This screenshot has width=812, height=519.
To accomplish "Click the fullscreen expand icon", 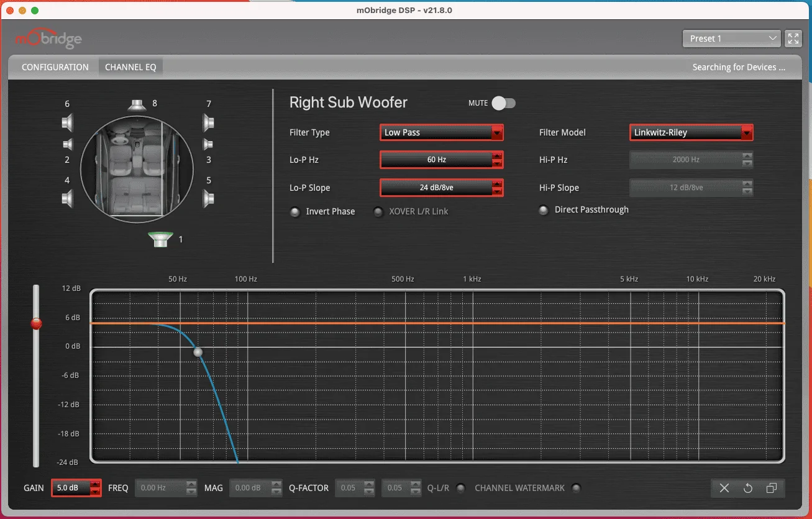I will tap(793, 39).
